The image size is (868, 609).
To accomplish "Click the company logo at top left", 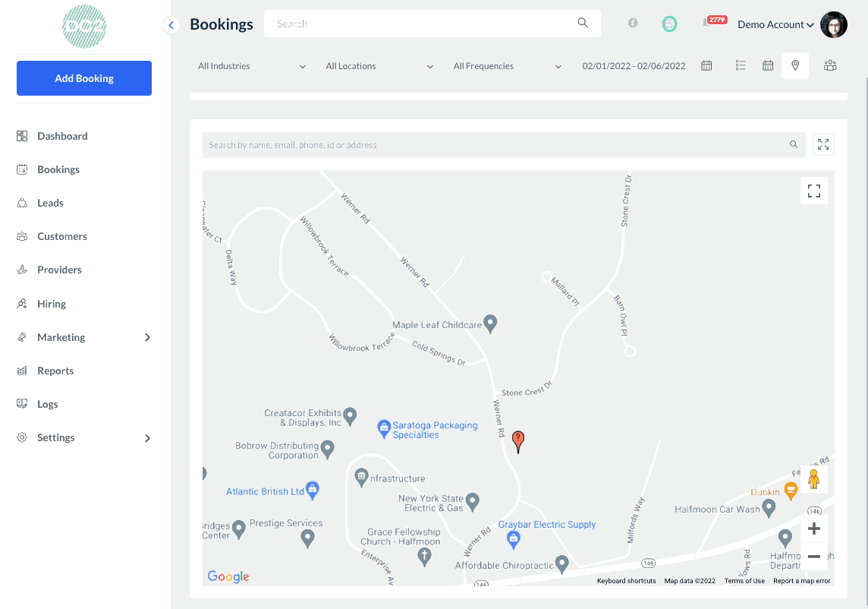I will (84, 27).
